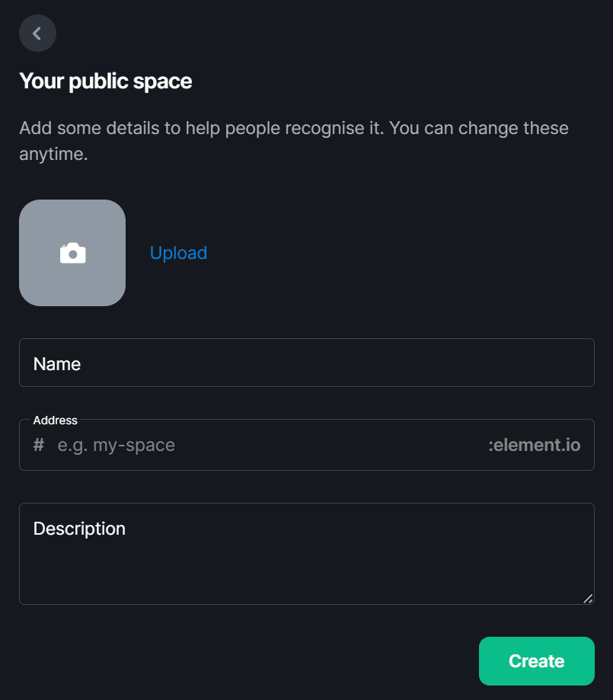Screen dimensions: 613x700
Task: Select the grey space avatar placeholder
Action: [72, 253]
